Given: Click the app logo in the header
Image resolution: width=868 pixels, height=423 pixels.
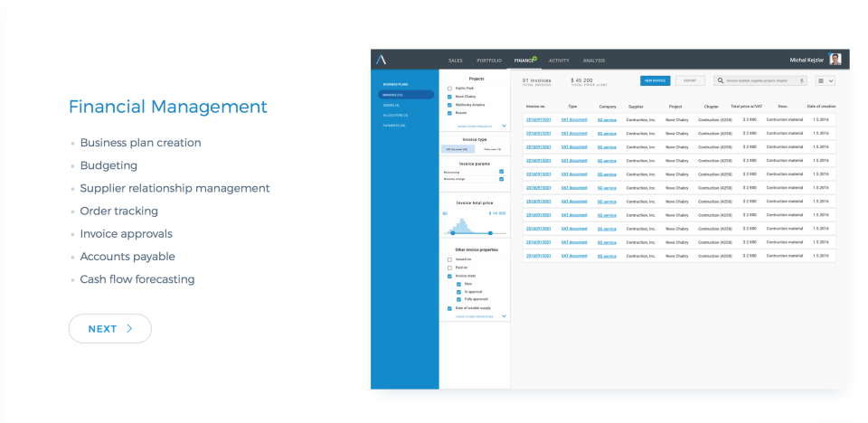Looking at the screenshot, I should pos(381,60).
